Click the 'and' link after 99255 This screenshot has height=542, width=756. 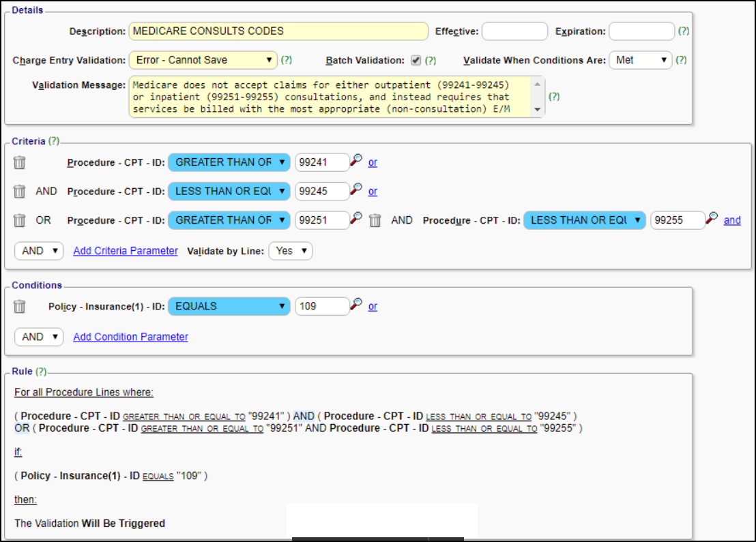tap(732, 220)
